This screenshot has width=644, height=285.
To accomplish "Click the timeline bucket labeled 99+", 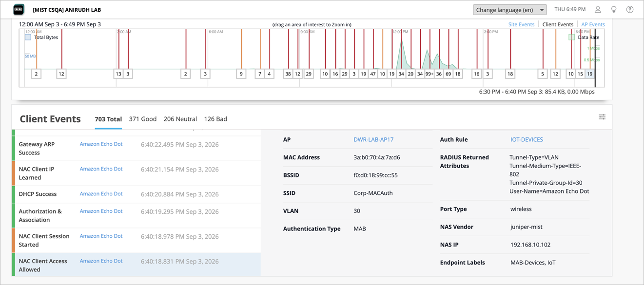I will 429,74.
